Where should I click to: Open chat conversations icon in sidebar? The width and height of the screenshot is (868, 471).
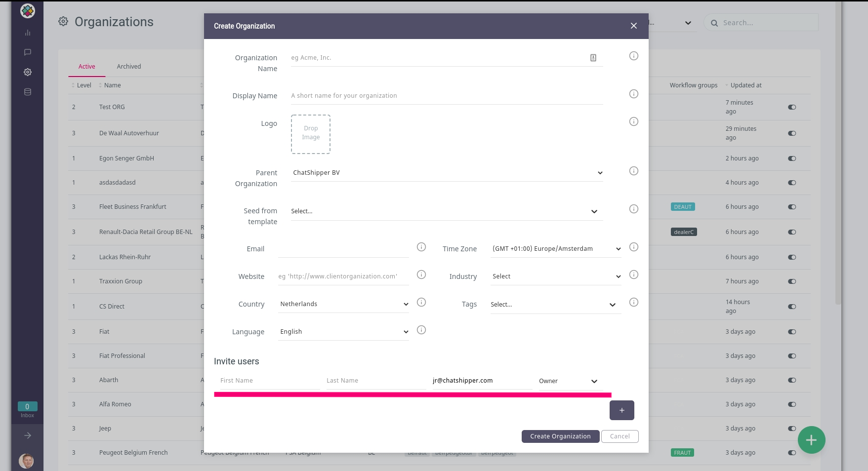28,52
